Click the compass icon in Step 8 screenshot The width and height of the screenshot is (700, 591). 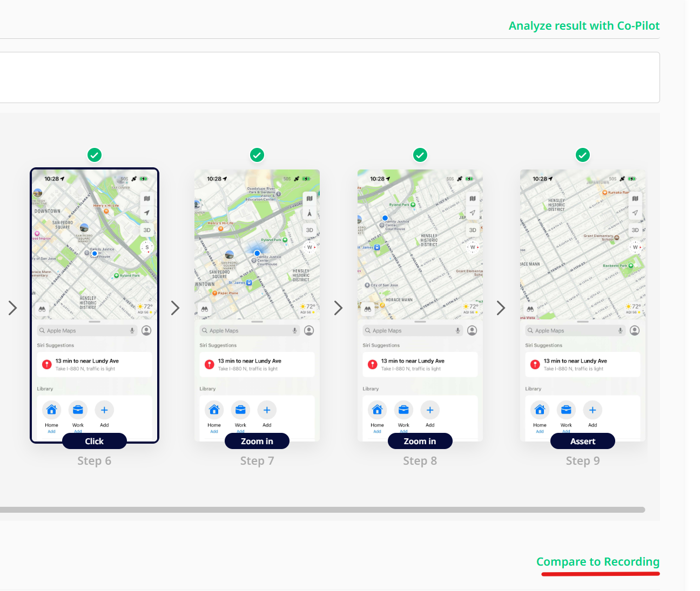tap(473, 248)
